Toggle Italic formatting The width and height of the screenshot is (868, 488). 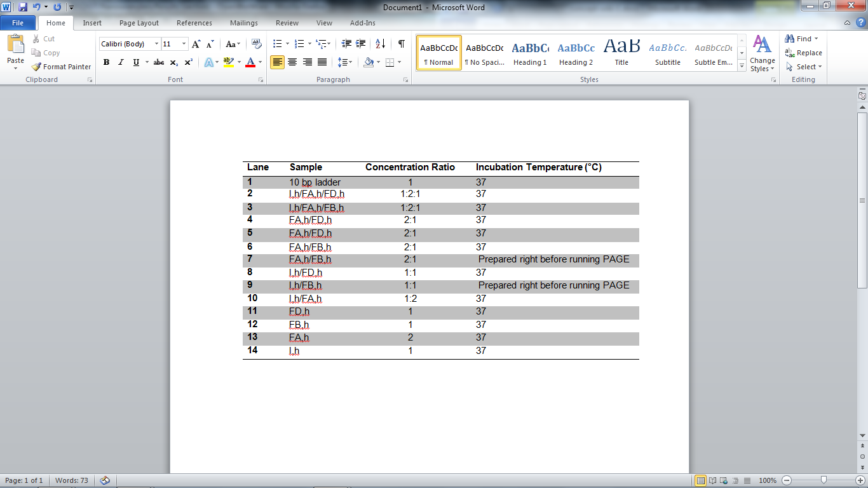(x=121, y=62)
